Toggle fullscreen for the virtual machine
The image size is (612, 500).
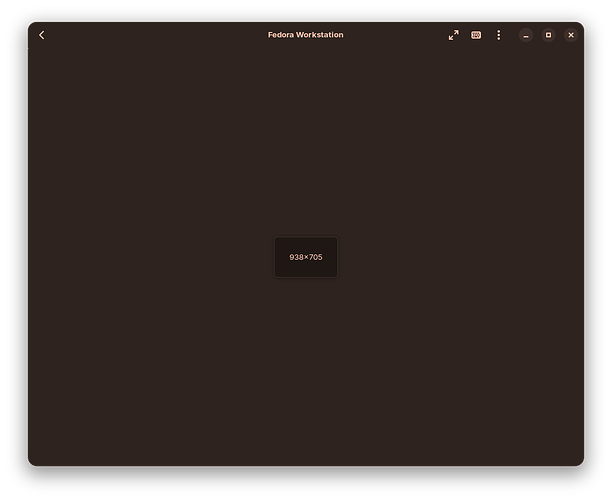coord(454,35)
